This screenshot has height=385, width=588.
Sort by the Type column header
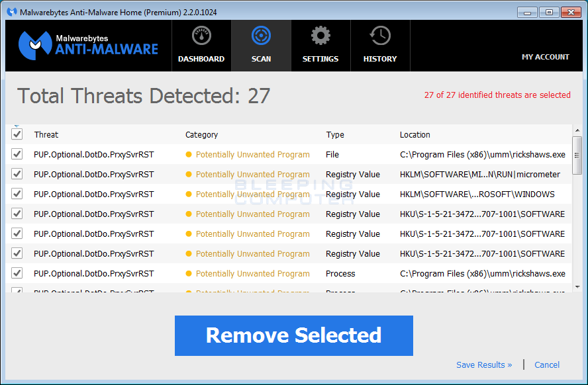point(335,134)
